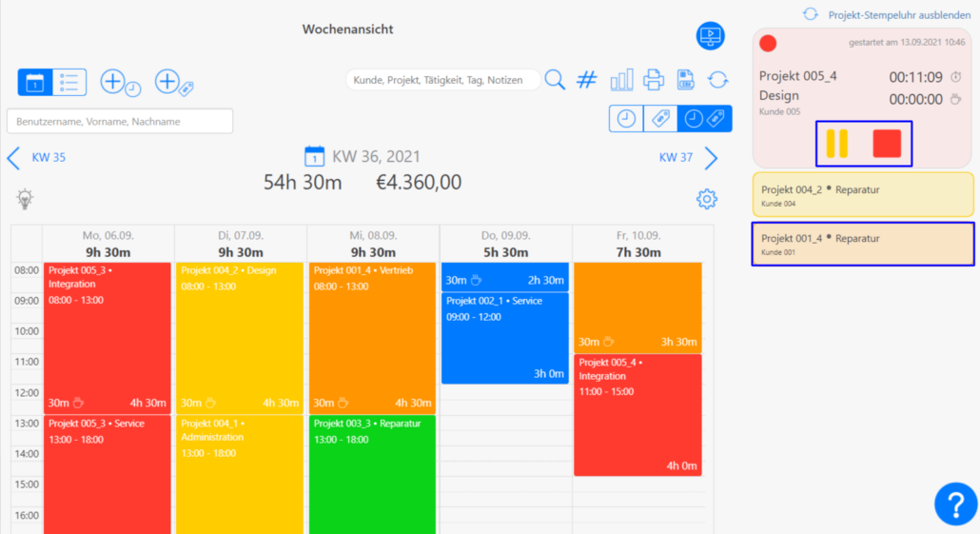Export entries as CSV file
Image resolution: width=980 pixels, height=534 pixels.
685,80
